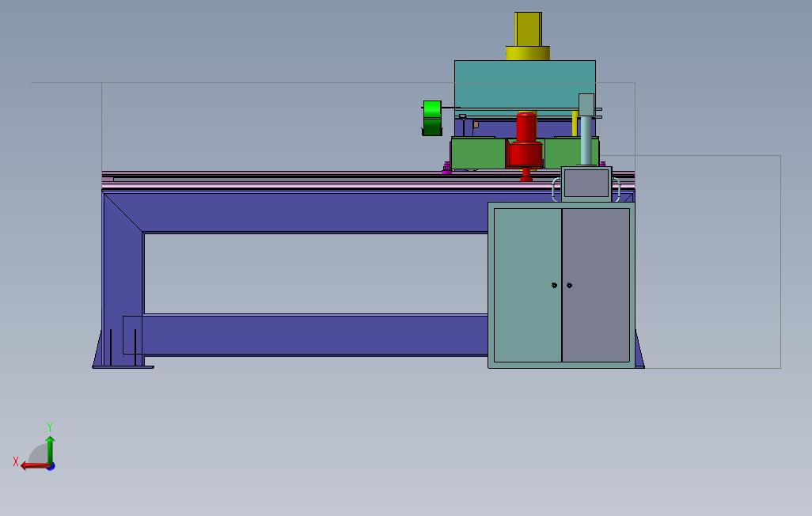Viewport: 812px width, 516px height.
Task: Select the gray block atop the blue column
Action: click(586, 105)
